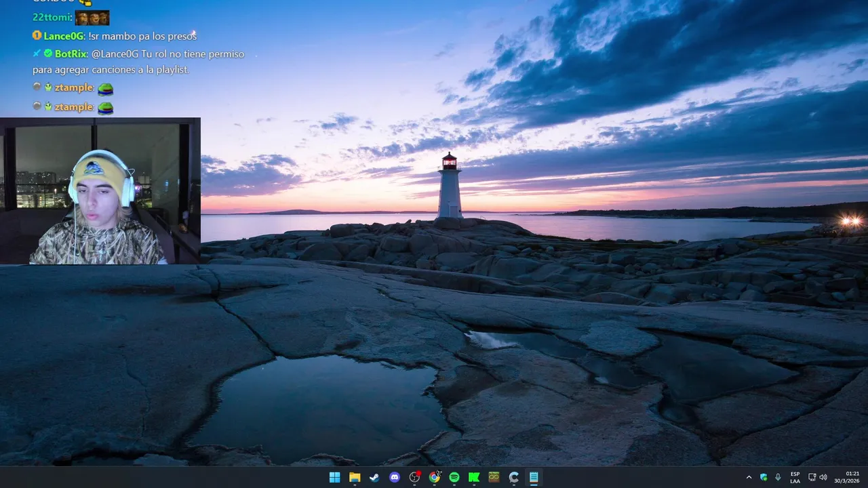Click the Lance0G username in chat
This screenshot has height=488, width=868.
pyautogui.click(x=64, y=36)
